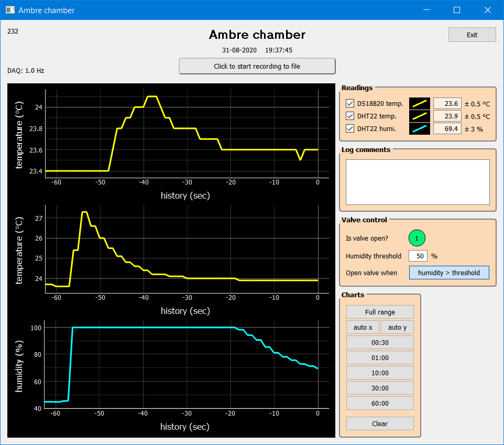504x445 pixels.
Task: Click the 19:37:45 time text
Action: pyautogui.click(x=279, y=50)
